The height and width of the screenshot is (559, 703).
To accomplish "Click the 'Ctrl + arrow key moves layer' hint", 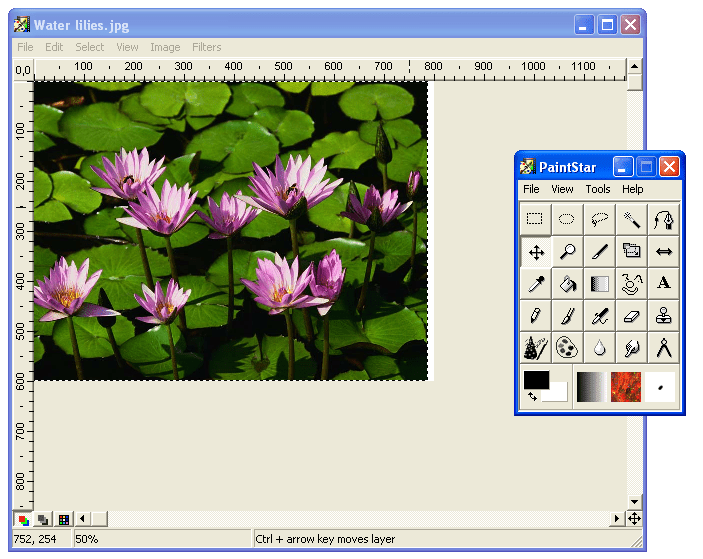I will (x=325, y=539).
